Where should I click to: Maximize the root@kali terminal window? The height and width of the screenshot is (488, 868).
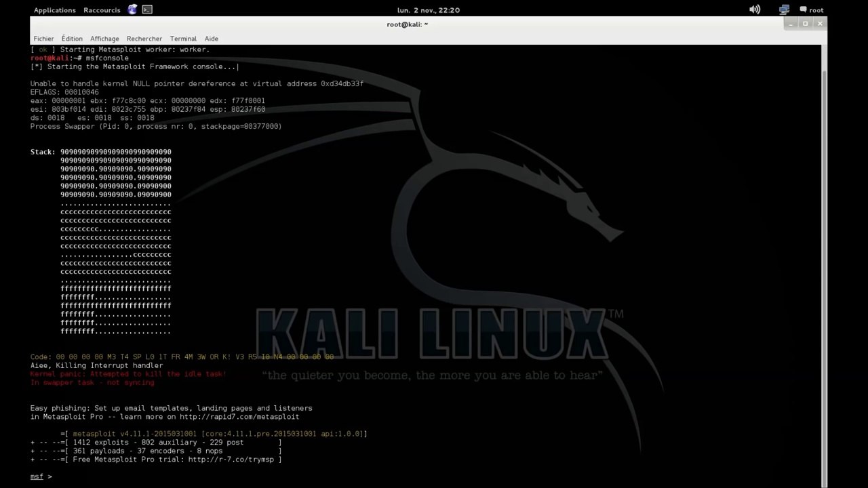(806, 24)
